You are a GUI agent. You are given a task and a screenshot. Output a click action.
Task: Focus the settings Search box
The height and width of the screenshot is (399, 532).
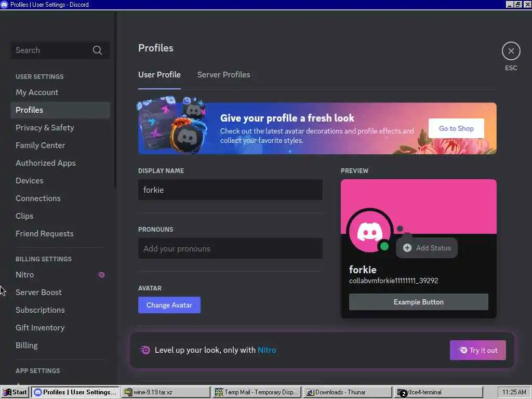[60, 50]
